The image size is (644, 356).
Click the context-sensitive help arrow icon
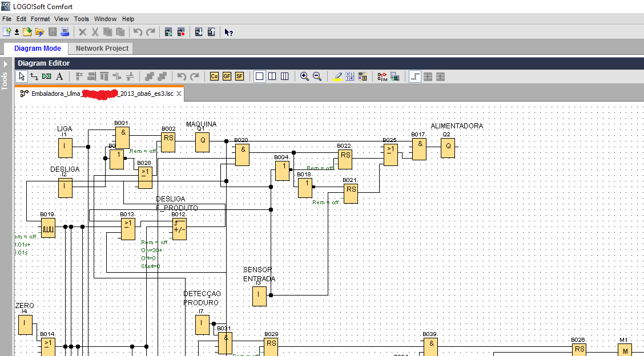tap(228, 32)
